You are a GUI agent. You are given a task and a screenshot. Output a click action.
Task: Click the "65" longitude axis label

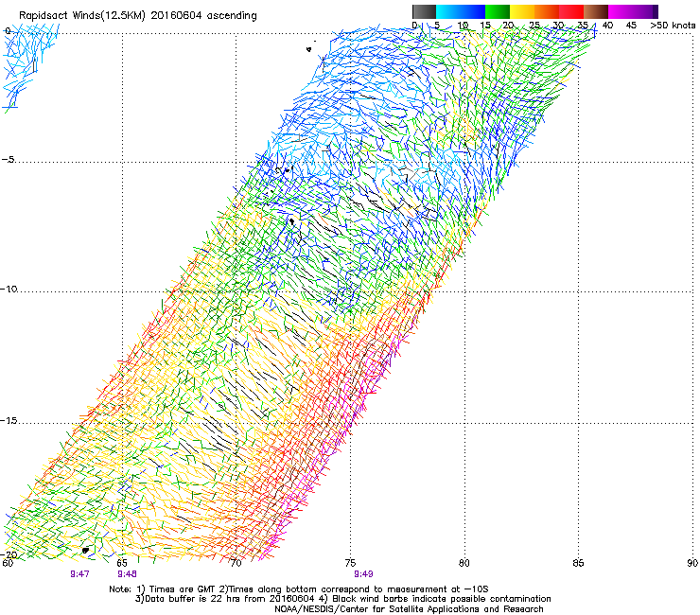coord(122,563)
